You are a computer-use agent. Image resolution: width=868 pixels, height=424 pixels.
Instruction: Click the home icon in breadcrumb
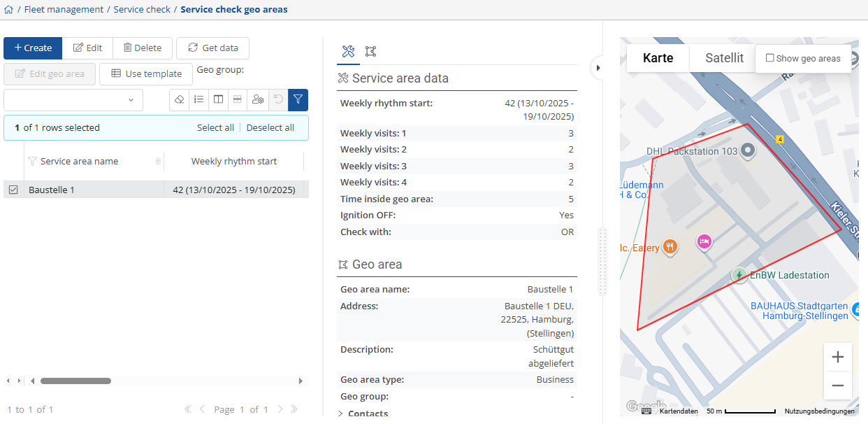[x=8, y=10]
